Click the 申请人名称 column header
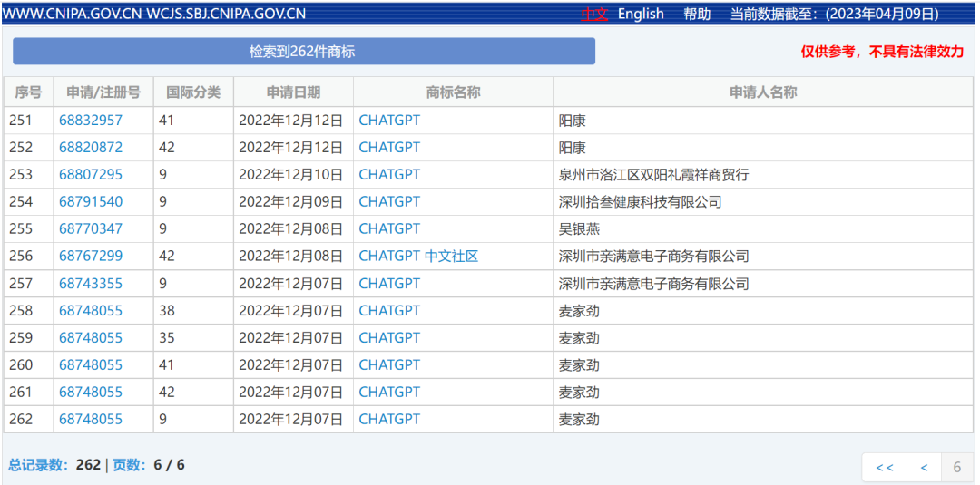 point(763,92)
